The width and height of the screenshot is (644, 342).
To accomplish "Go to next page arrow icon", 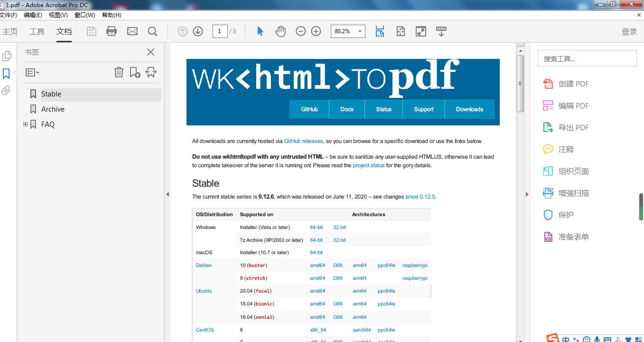I will pyautogui.click(x=198, y=31).
